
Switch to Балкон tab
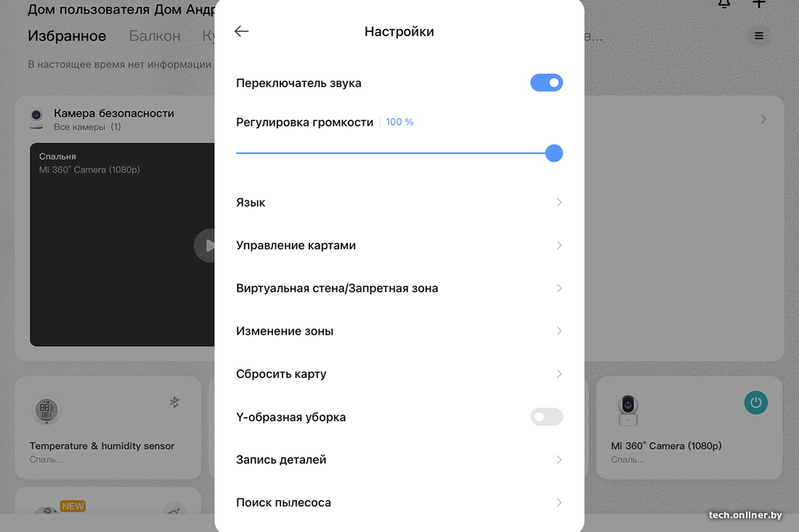(x=155, y=36)
